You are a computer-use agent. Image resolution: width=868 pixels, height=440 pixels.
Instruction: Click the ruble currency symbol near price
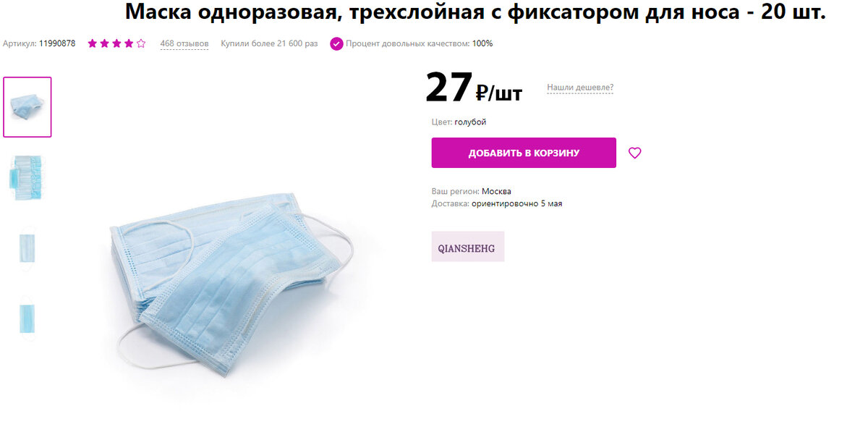482,92
